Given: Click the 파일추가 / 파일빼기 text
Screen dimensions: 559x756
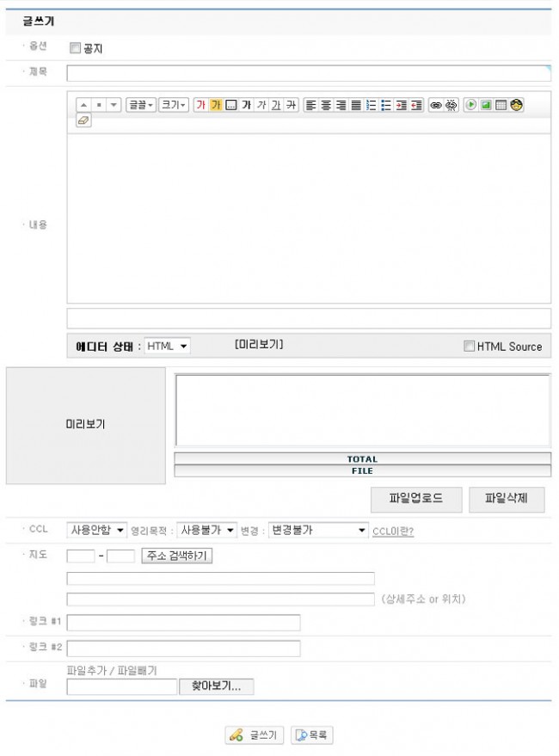Looking at the screenshot, I should [x=112, y=670].
